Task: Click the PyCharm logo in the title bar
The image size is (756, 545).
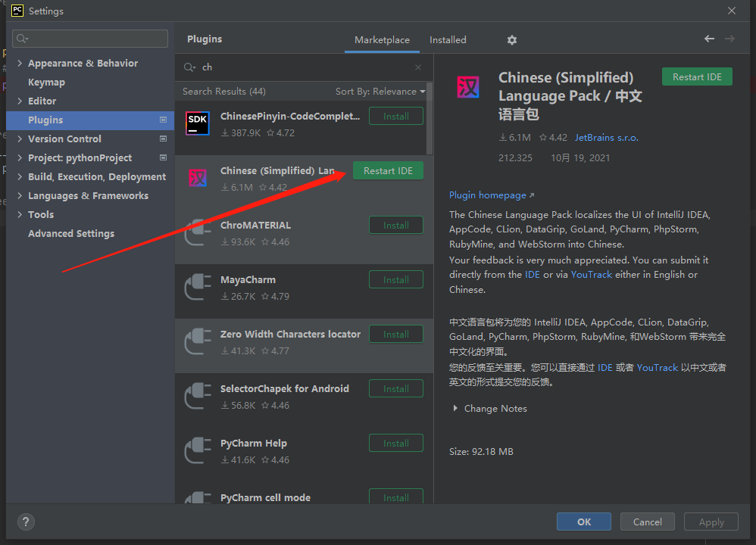Action: tap(17, 11)
